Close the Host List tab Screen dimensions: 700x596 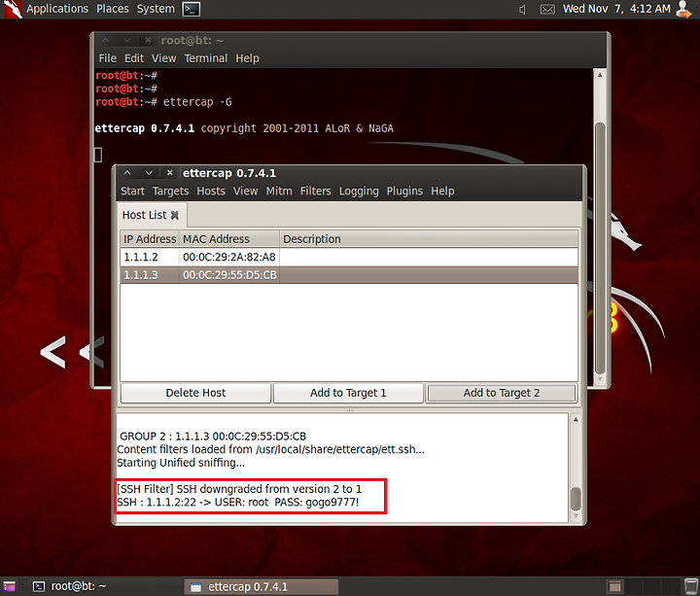(175, 216)
